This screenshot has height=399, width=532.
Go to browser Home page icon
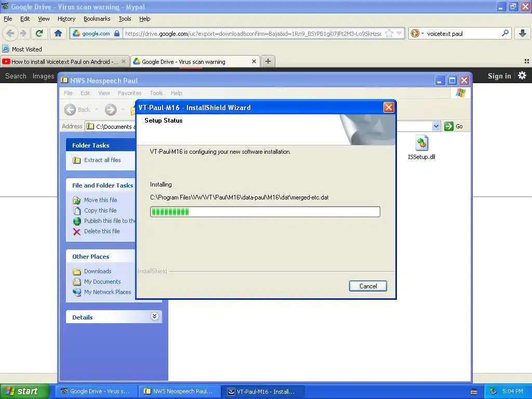[58, 33]
